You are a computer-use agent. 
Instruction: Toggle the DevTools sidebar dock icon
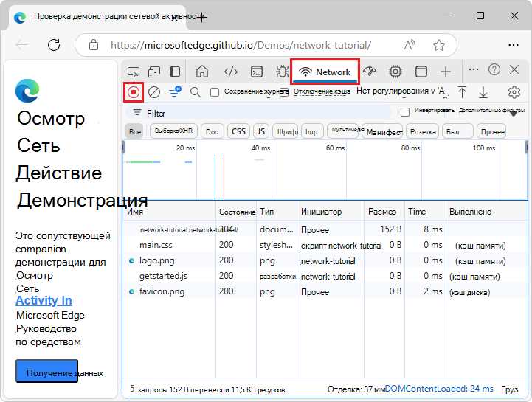coord(175,72)
